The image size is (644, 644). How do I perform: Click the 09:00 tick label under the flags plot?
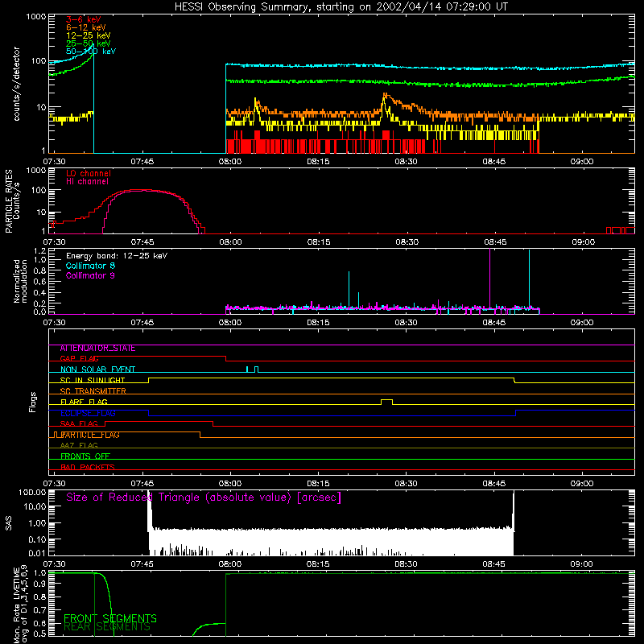pos(581,484)
